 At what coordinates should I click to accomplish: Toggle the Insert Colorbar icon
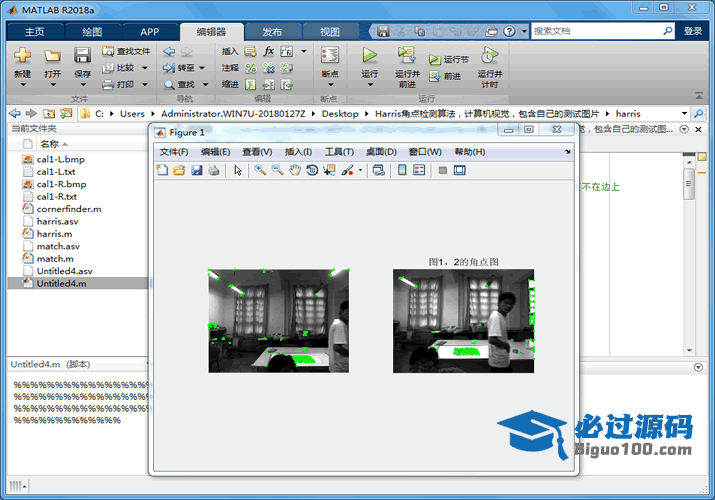(x=402, y=170)
